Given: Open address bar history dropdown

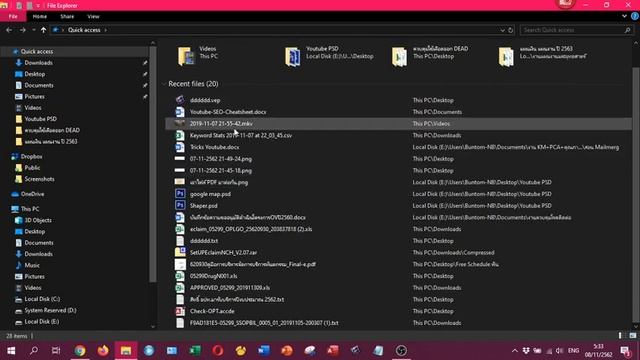Looking at the screenshot, I should [502, 30].
